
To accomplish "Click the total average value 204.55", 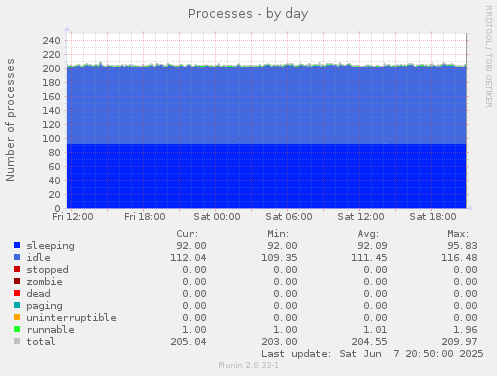I will [369, 342].
